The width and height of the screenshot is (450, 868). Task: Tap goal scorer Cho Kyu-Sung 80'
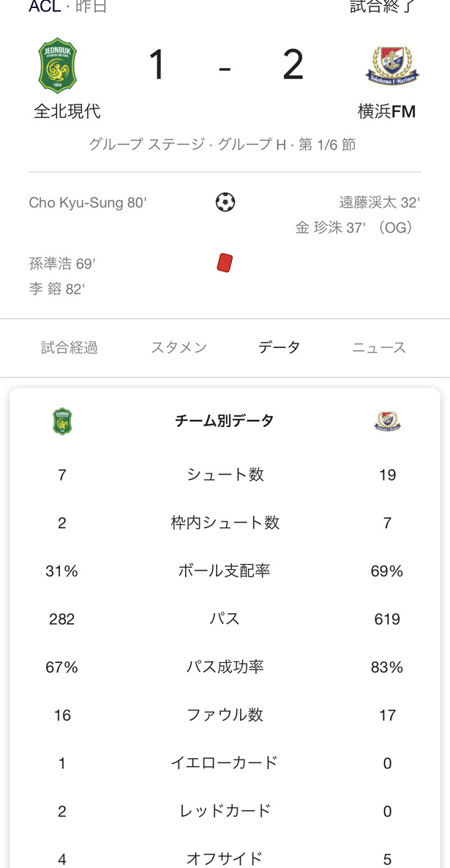(87, 203)
